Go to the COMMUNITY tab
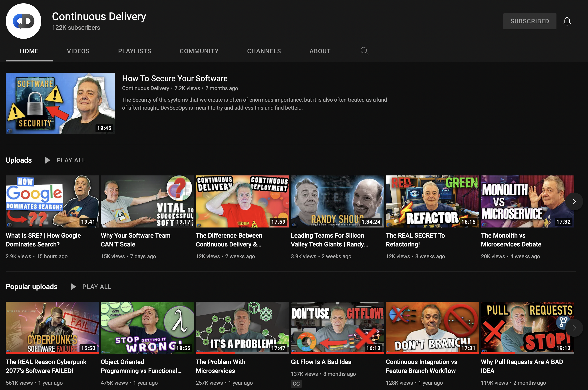588x390 pixels. [x=199, y=51]
